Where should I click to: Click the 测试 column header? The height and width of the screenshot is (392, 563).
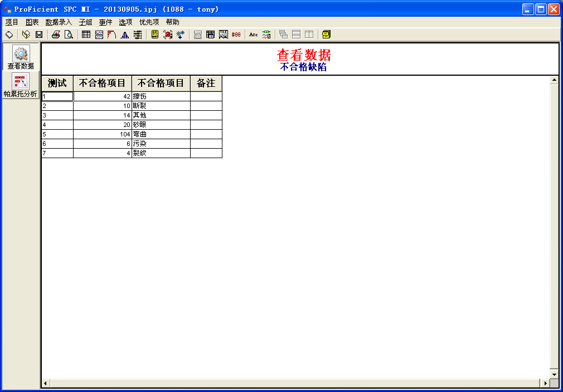57,83
